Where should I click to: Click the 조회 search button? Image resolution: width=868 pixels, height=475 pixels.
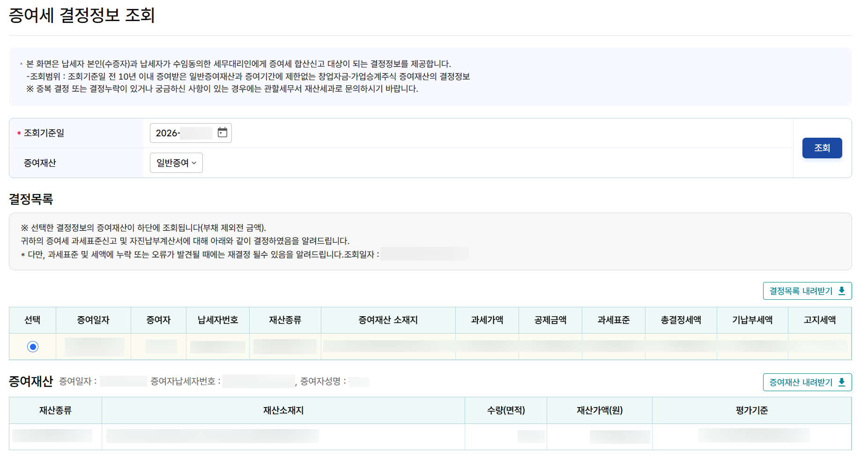[822, 148]
